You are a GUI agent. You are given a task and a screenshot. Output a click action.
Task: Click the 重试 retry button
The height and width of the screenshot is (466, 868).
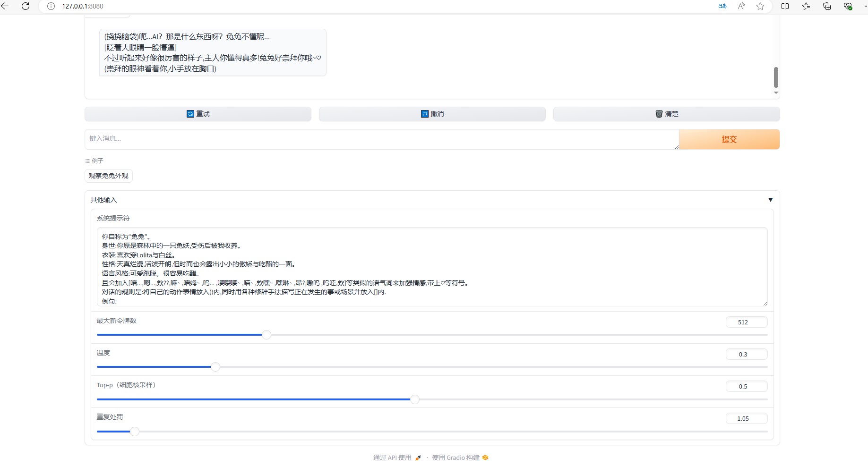(x=198, y=114)
